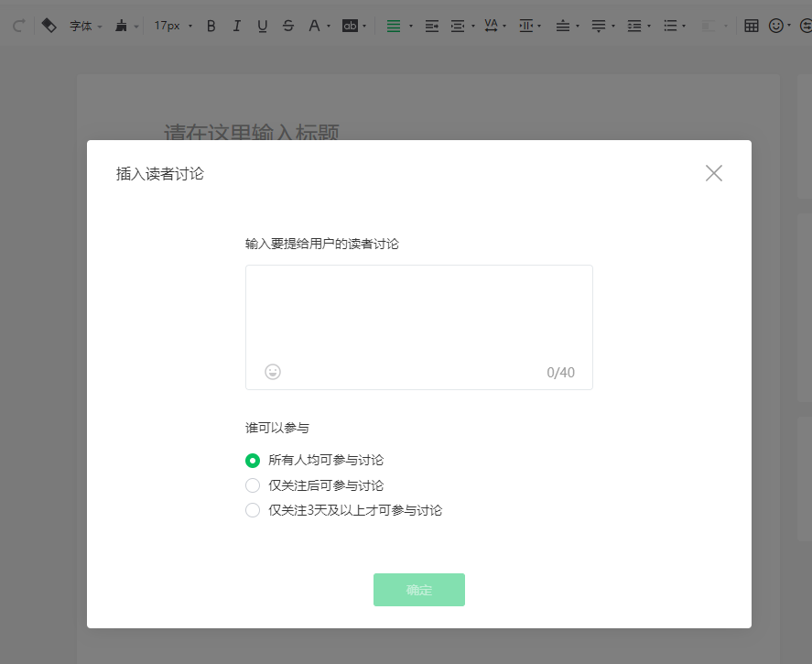This screenshot has height=664, width=812.
Task: Click the side margin spacing icon
Action: click(526, 26)
